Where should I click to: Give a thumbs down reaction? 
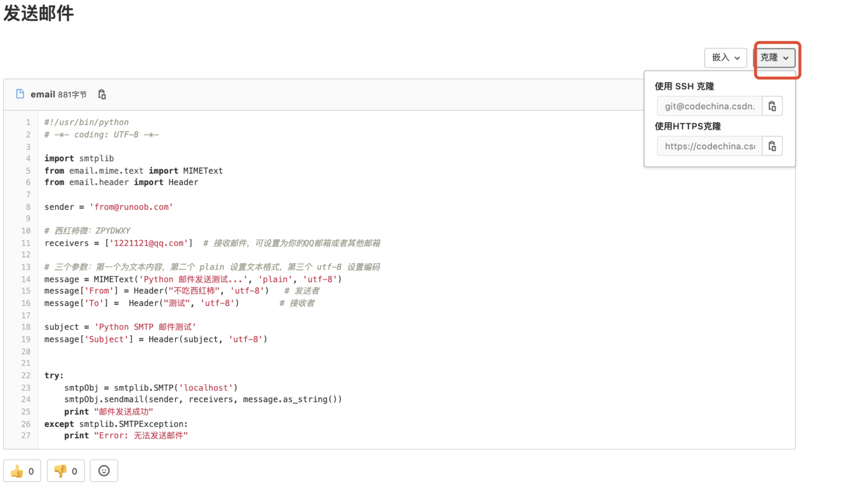pos(66,471)
